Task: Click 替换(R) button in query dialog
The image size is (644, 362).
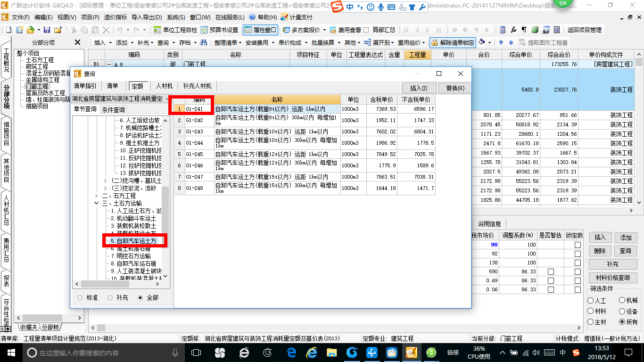Action: coord(454,88)
